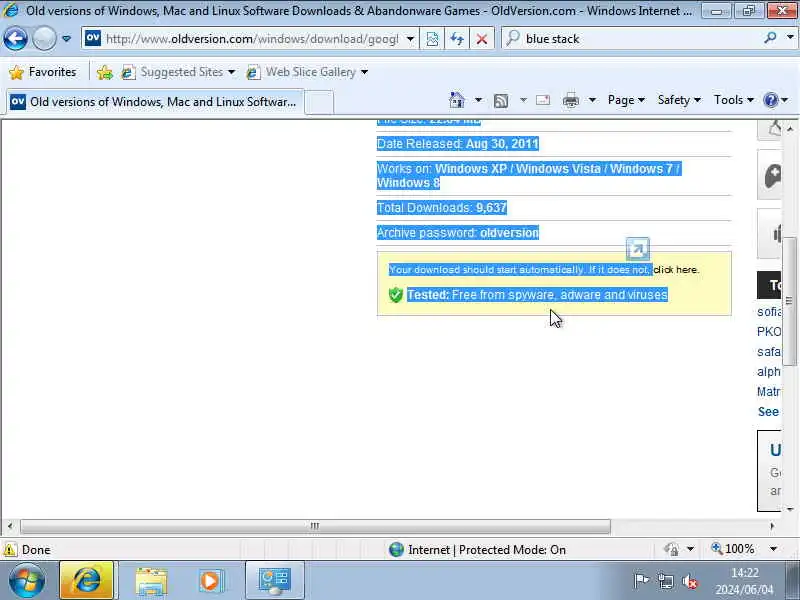Screen dimensions: 800x600
Task: Click the Read Mail icon
Action: 543,100
